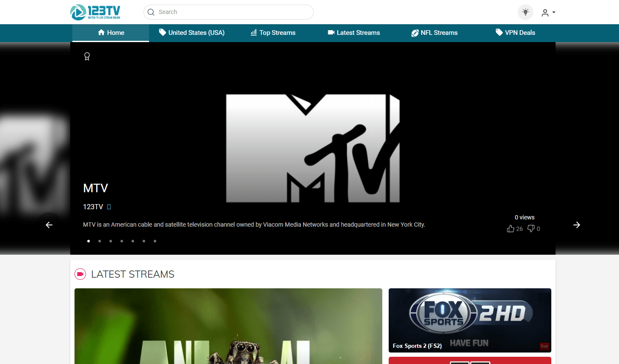Open VPN Deals menu item
Screen dimensions: 619x364
[515, 33]
